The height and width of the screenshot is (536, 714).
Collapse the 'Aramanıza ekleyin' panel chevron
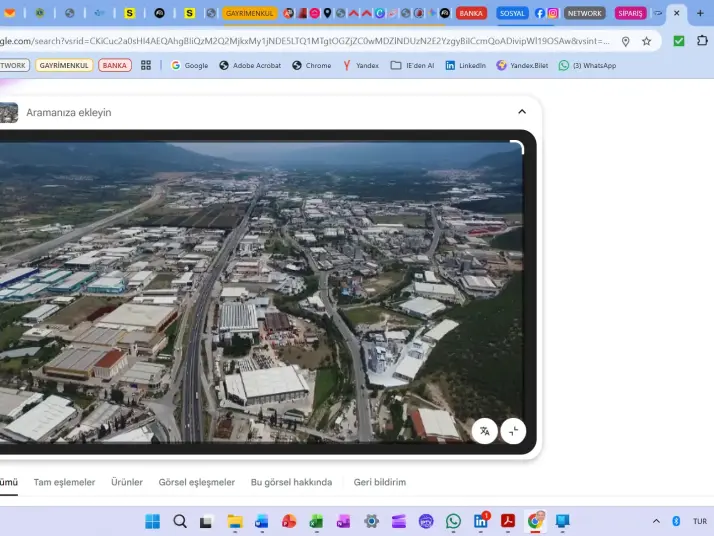pos(522,112)
